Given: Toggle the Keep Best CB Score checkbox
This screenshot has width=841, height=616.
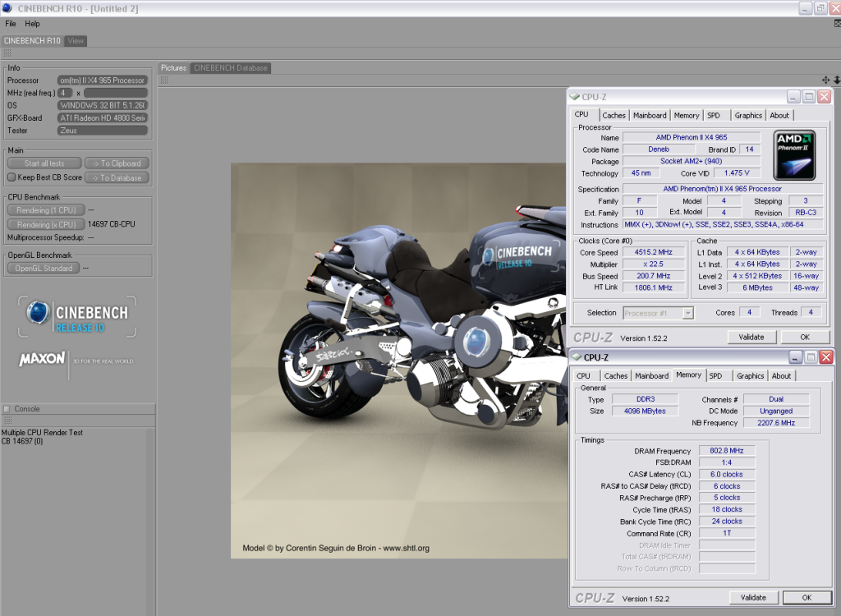Looking at the screenshot, I should coord(11,177).
